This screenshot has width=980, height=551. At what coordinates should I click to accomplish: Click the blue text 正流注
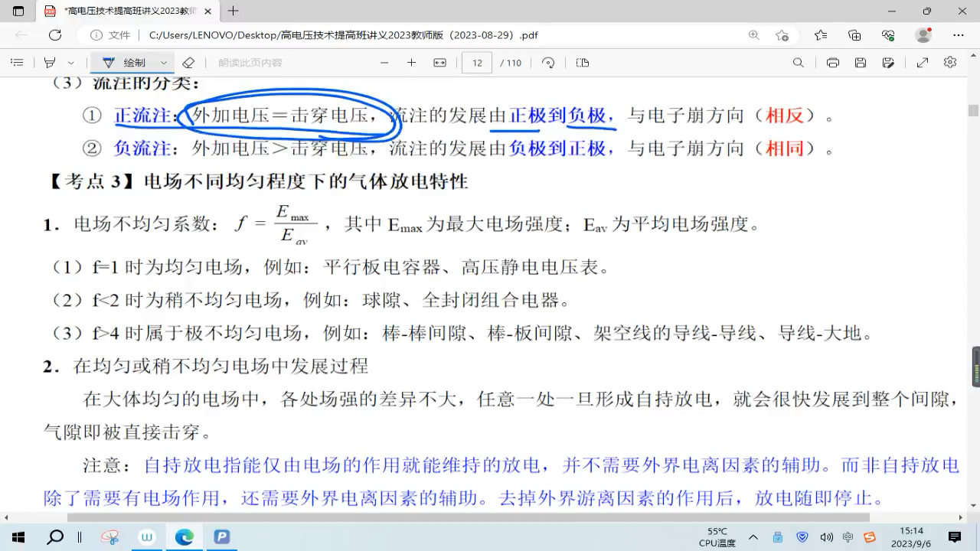click(x=143, y=116)
